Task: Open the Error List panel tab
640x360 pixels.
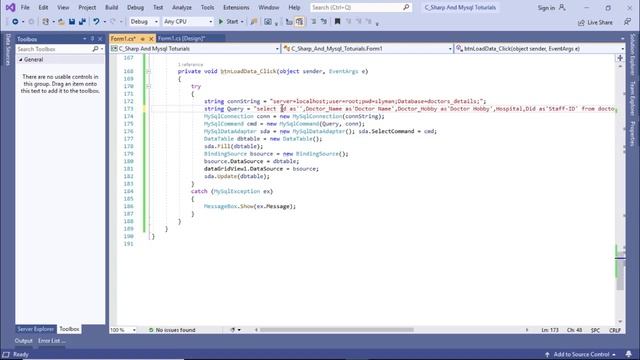Action: (x=52, y=340)
